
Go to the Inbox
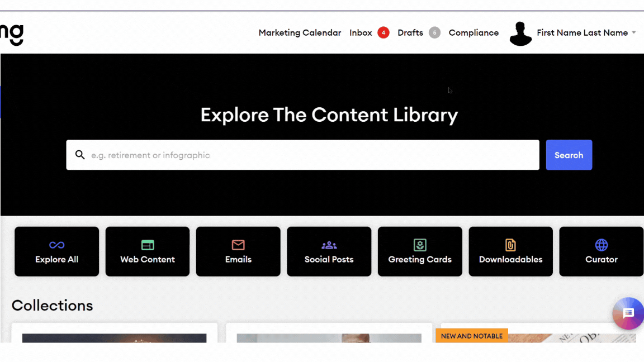point(361,33)
